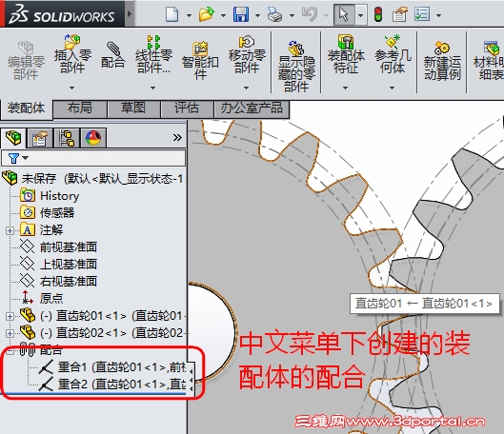504x434 pixels.
Task: Click the Rebuild traffic light icon
Action: 378,14
